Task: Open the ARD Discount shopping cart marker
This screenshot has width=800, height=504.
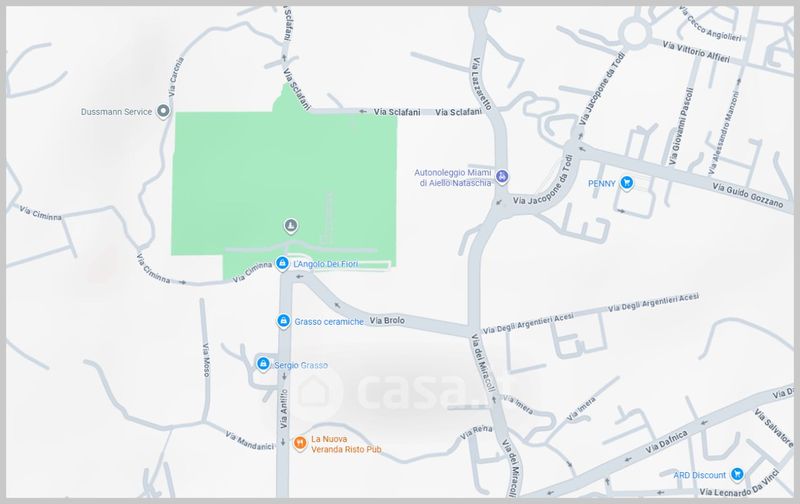Action: tap(737, 474)
